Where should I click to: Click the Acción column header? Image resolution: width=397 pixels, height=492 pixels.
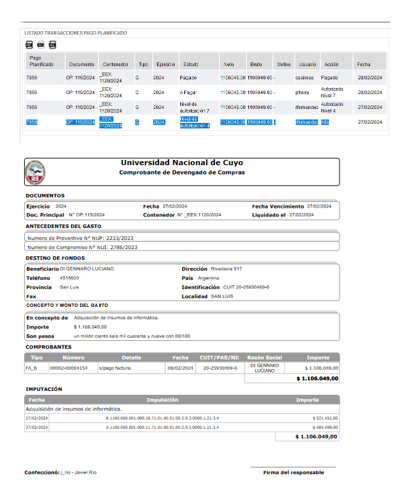(x=331, y=64)
